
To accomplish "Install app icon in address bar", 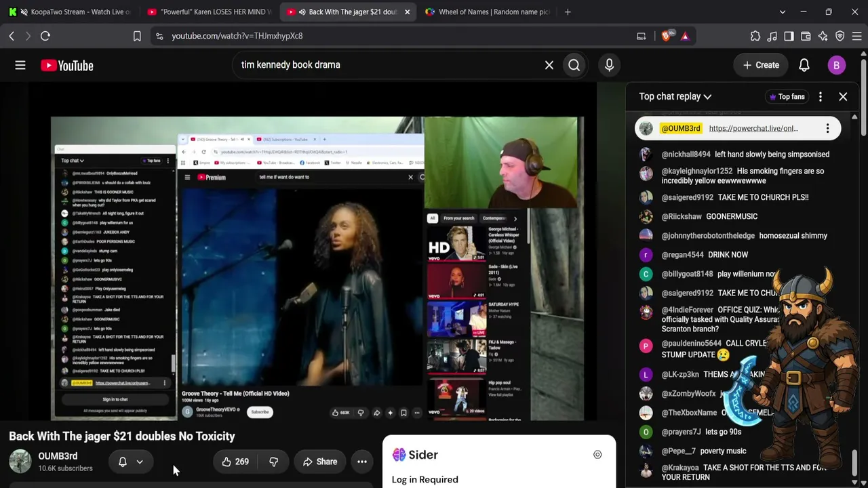I will 641,36.
